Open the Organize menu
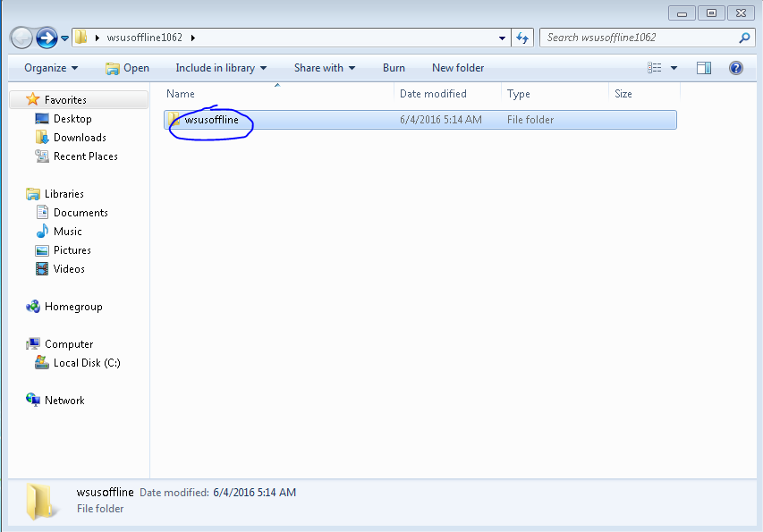The height and width of the screenshot is (532, 763). (51, 68)
